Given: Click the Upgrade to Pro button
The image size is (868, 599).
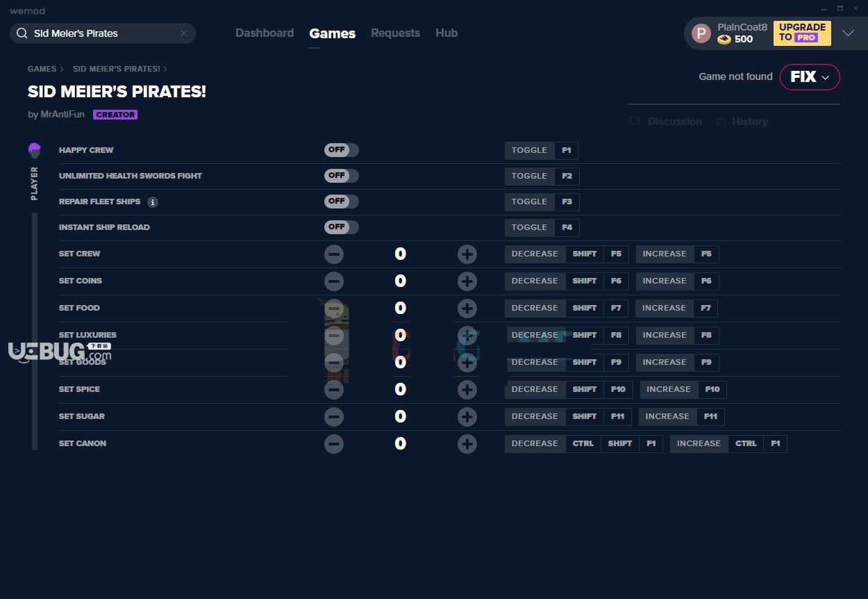Looking at the screenshot, I should click(802, 33).
